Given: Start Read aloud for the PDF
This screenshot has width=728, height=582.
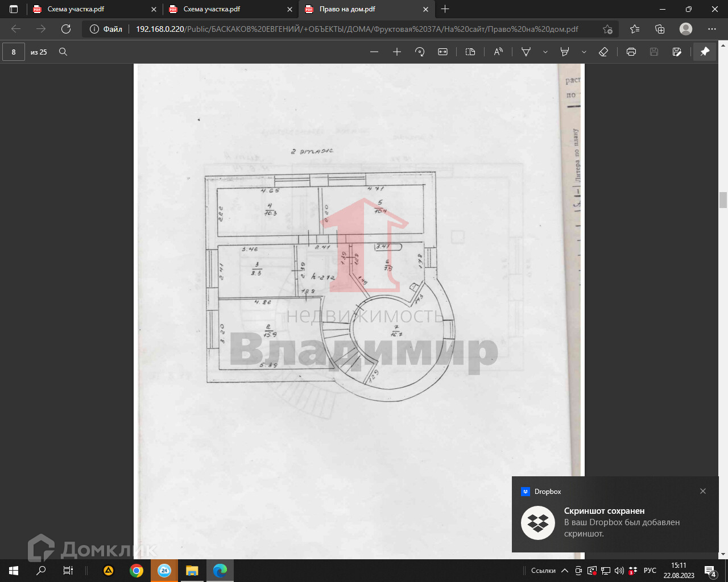Looking at the screenshot, I should point(498,52).
